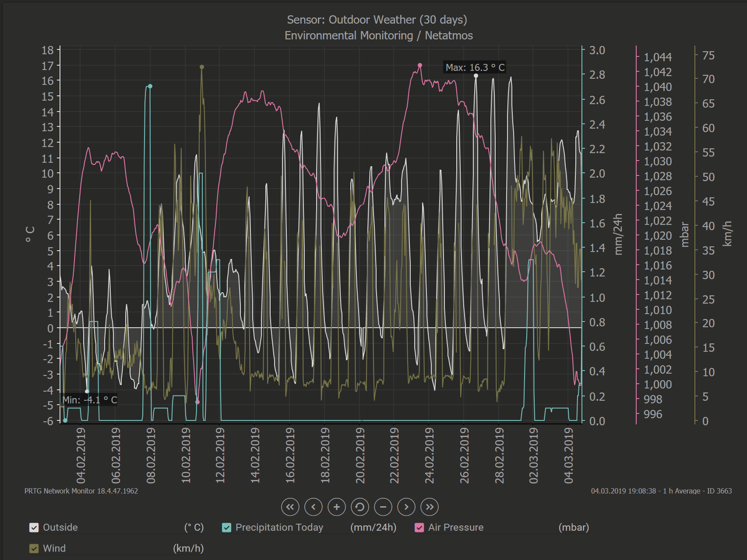
Task: Click the teal precipitation peak marker
Action: (150, 86)
